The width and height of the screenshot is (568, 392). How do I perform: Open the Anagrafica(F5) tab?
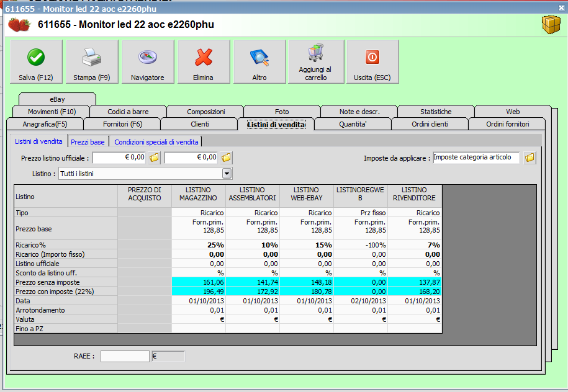45,124
